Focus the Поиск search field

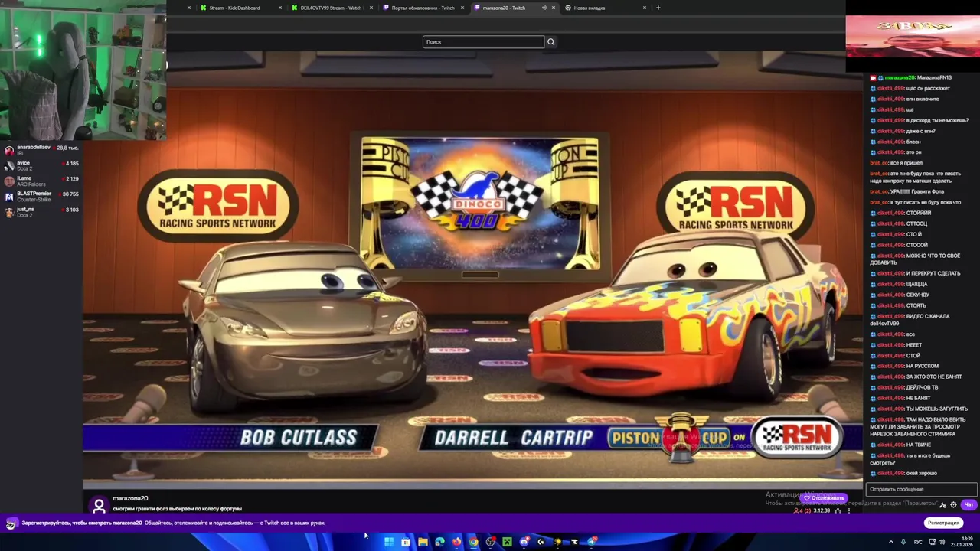[483, 42]
